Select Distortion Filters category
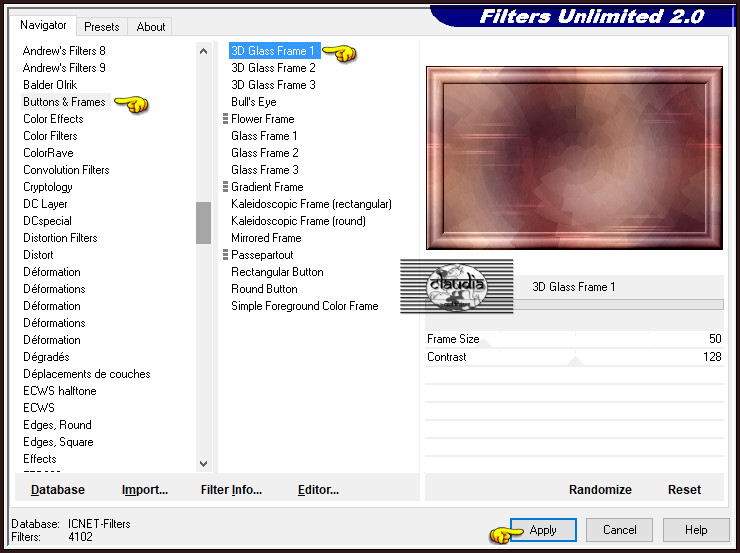 pos(60,238)
